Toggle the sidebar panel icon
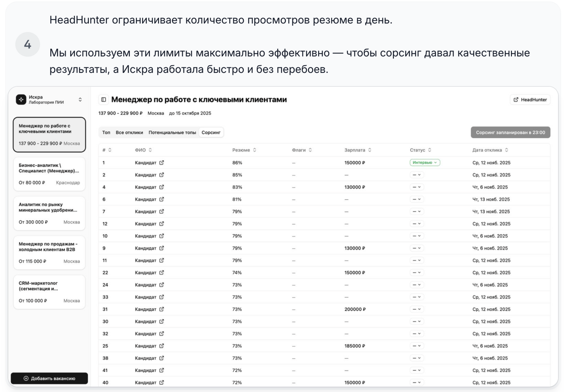The image size is (564, 392). pos(104,100)
